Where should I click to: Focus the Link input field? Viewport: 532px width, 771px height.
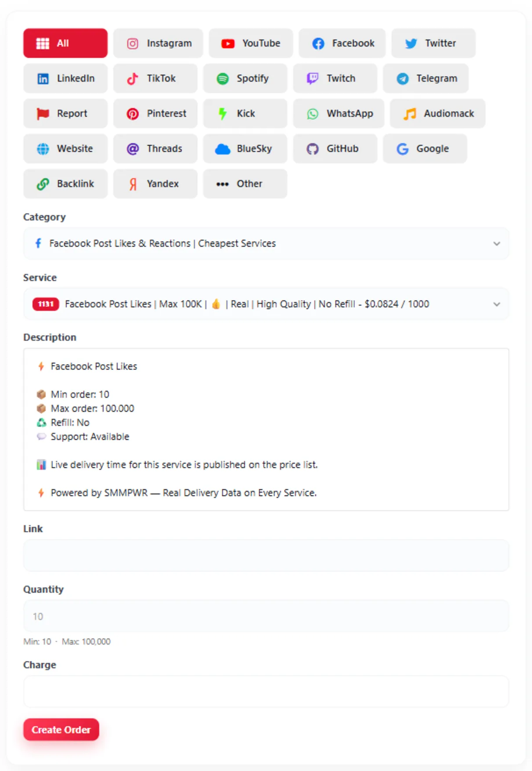click(x=266, y=556)
